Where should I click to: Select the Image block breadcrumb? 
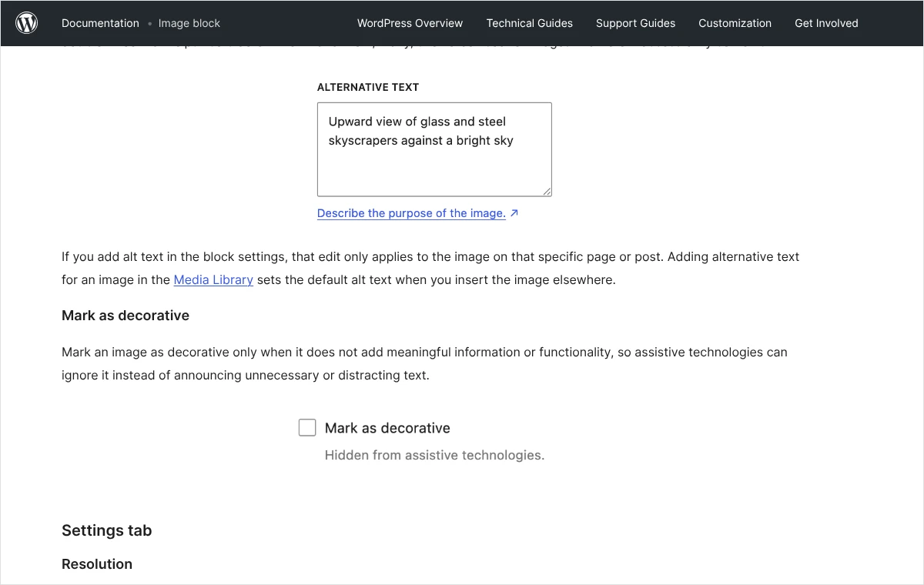[x=189, y=23]
